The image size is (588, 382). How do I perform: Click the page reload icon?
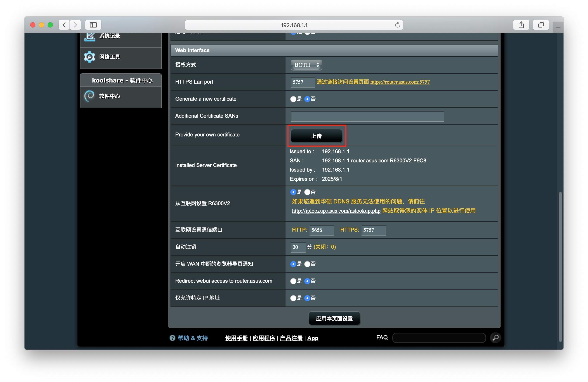pos(397,25)
